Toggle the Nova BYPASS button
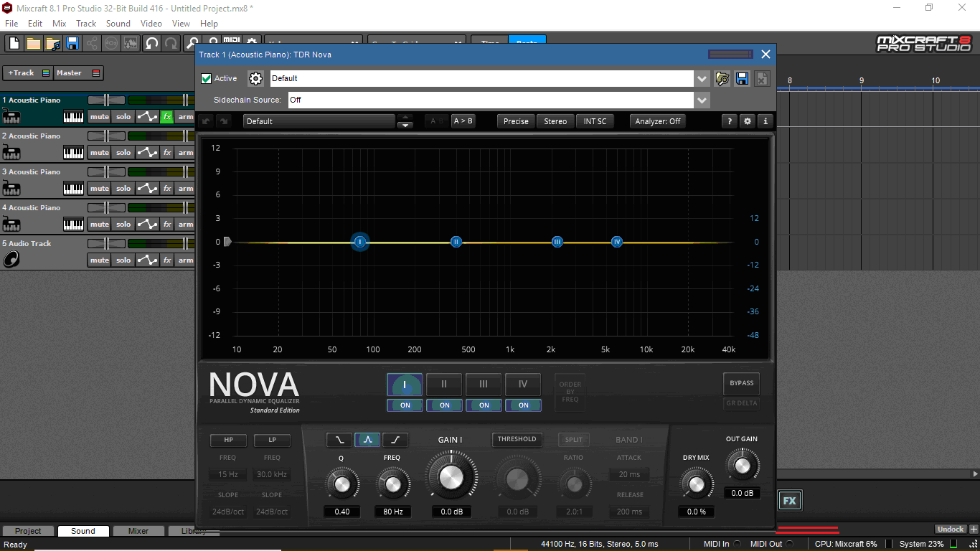The height and width of the screenshot is (551, 980). click(742, 383)
